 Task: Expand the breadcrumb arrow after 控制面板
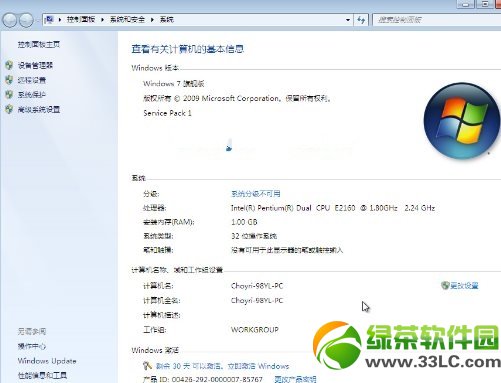point(102,20)
